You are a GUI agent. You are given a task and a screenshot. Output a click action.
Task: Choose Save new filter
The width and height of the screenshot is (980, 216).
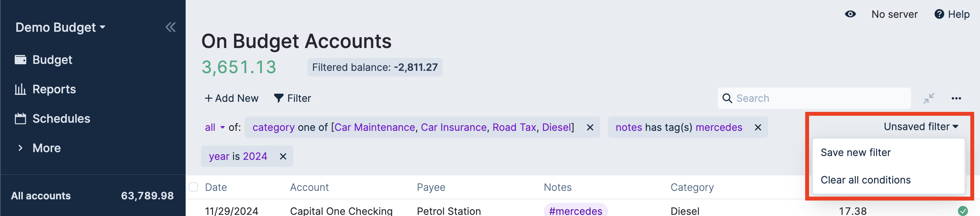click(855, 153)
